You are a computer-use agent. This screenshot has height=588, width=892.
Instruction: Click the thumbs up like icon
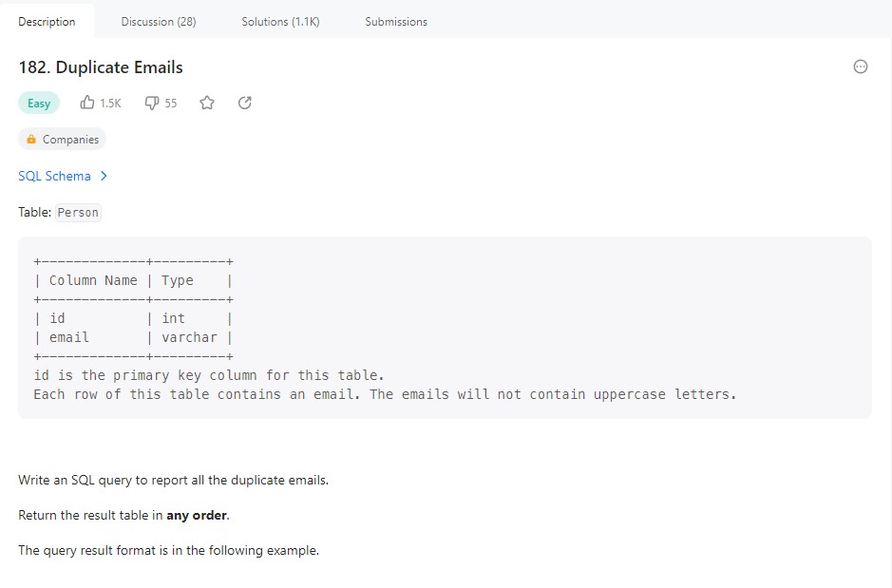(x=87, y=103)
